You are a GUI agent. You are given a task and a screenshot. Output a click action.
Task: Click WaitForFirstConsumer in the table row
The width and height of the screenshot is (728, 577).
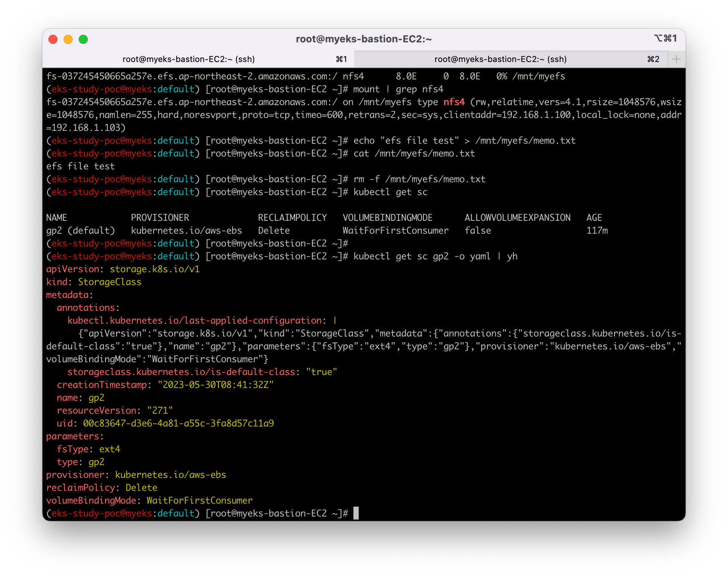(x=395, y=231)
